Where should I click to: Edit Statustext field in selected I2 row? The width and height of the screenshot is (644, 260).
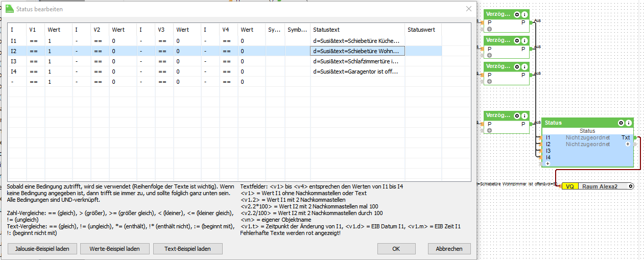[x=357, y=51]
